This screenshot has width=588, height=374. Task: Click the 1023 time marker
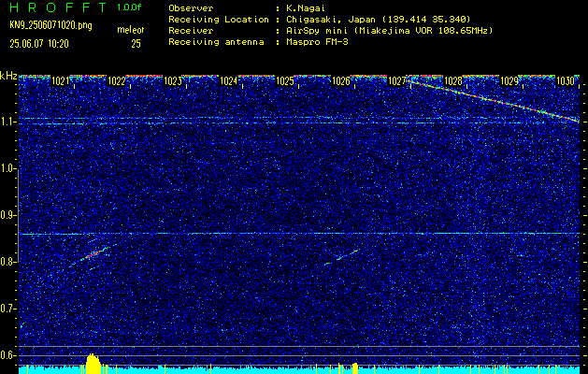point(173,81)
